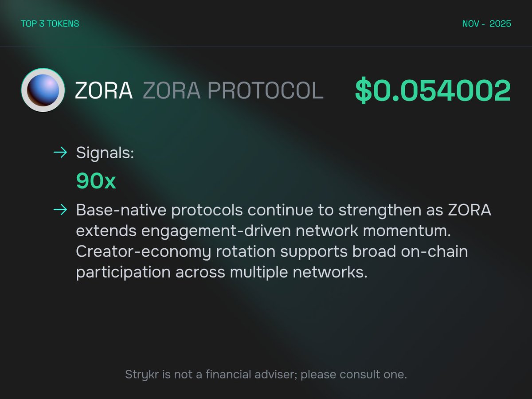Screen dimensions: 532x399
Task: Click the ZORA sphere logo icon
Action: click(x=43, y=90)
